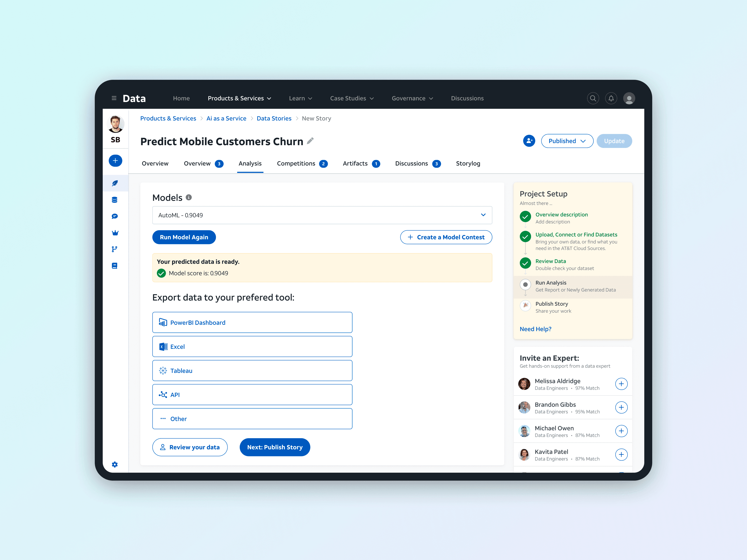This screenshot has width=747, height=560.
Task: Expand Products & Services nav dropdown
Action: (x=240, y=98)
